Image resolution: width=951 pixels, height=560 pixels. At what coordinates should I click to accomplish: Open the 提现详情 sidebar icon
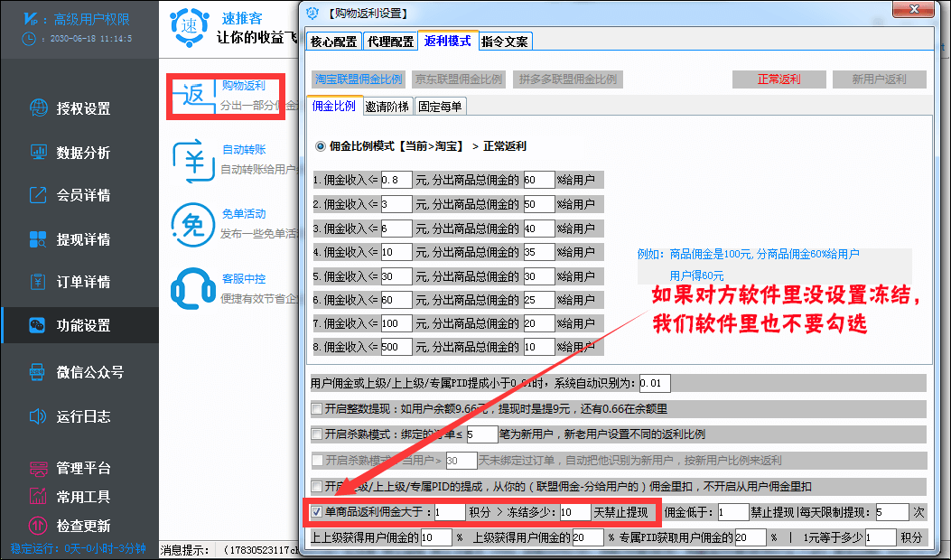coord(38,239)
